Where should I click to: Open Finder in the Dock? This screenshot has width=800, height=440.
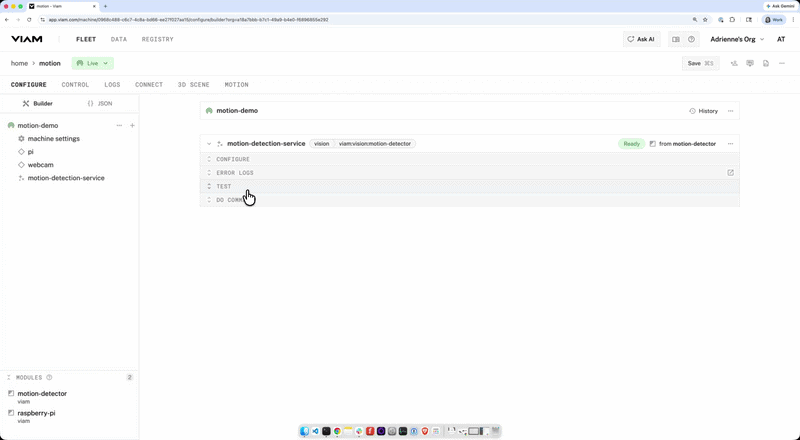pos(304,431)
